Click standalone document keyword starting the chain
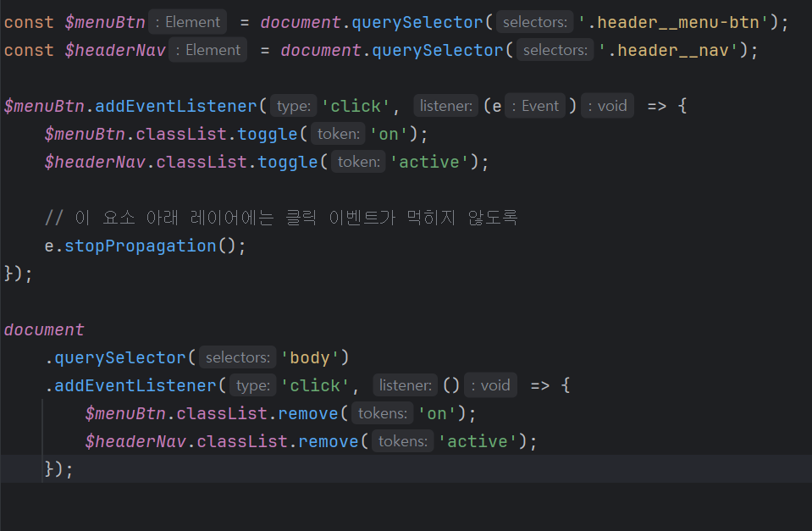This screenshot has height=531, width=812. coord(44,329)
